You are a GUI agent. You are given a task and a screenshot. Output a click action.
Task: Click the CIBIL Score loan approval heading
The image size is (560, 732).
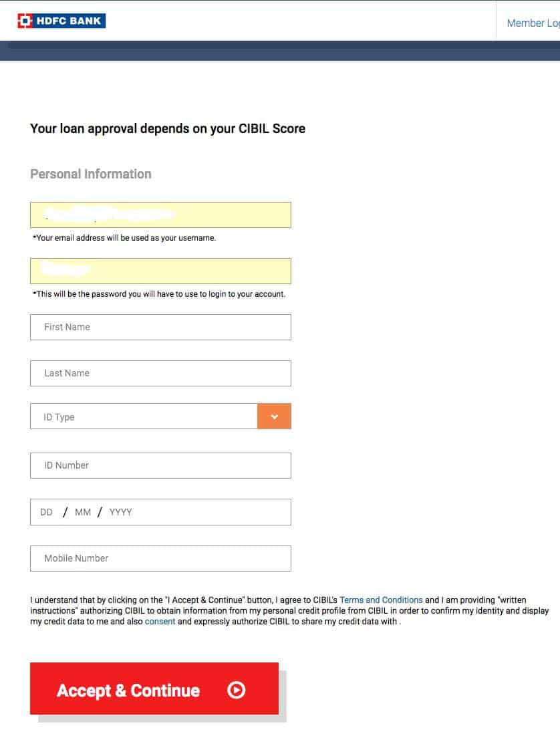pos(168,129)
